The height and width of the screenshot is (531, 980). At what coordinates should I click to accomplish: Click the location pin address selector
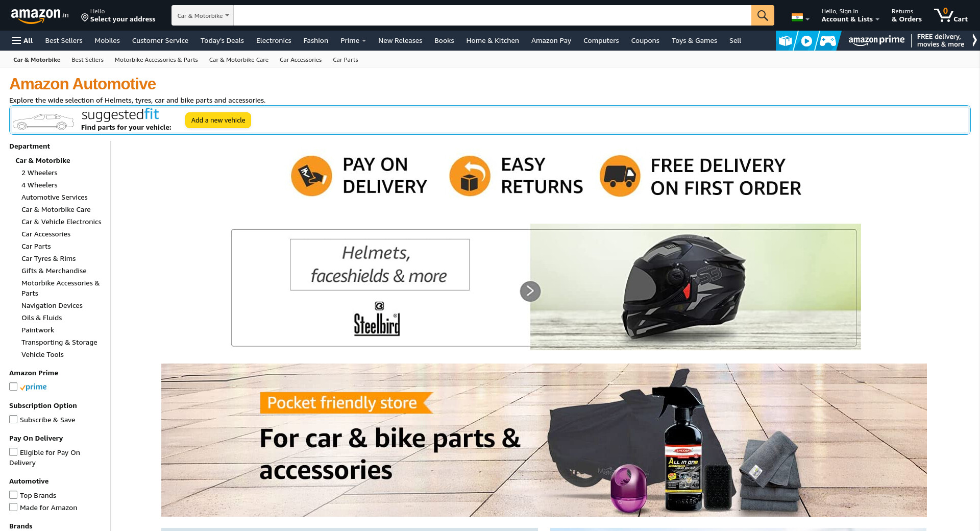pos(118,15)
